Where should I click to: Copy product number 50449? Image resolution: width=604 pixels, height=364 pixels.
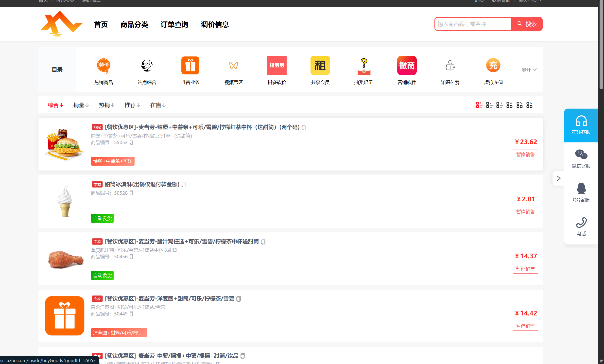[132, 314]
